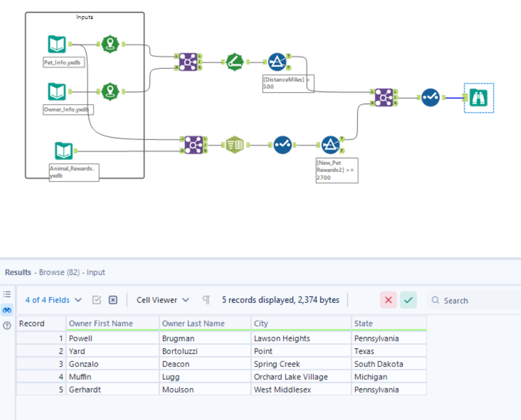Image resolution: width=521 pixels, height=420 pixels.
Task: Select cell Spring Creek in City column
Action: tap(301, 364)
